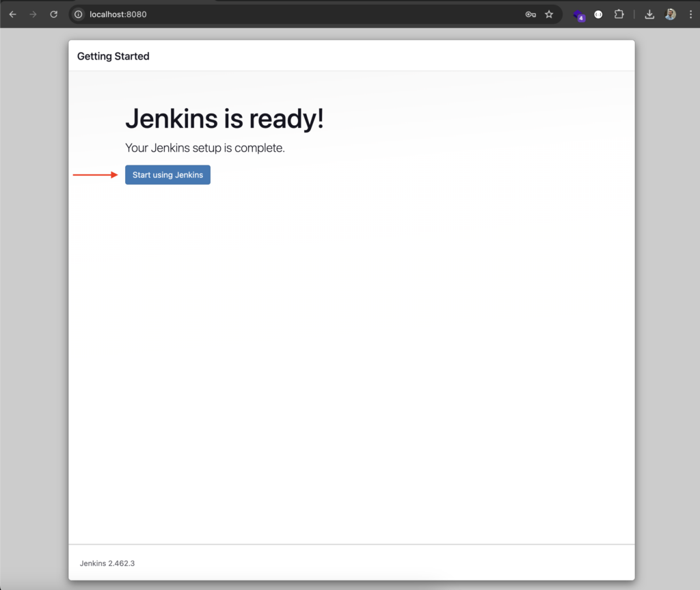This screenshot has width=700, height=590.
Task: Click the Getting Started header text
Action: coord(113,56)
